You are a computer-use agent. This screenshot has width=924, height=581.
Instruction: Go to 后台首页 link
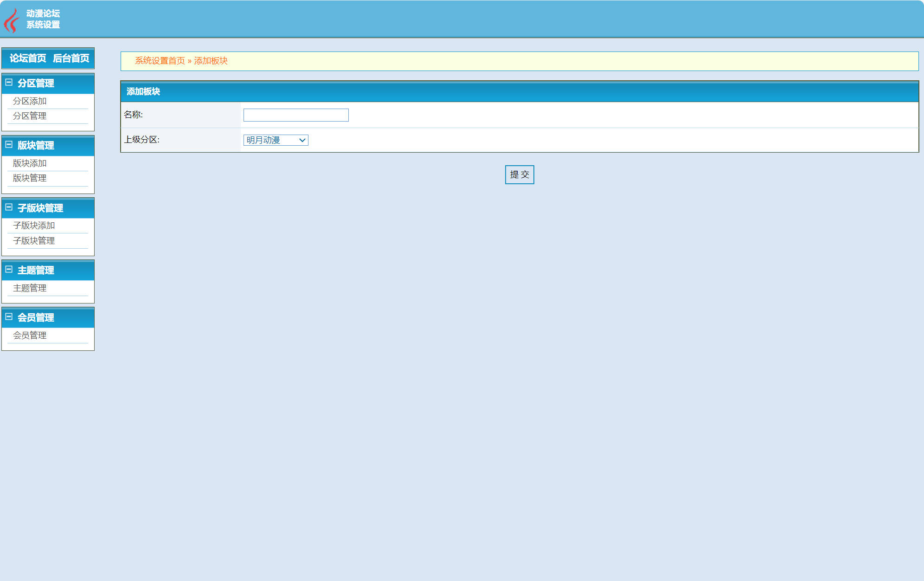[x=71, y=58]
